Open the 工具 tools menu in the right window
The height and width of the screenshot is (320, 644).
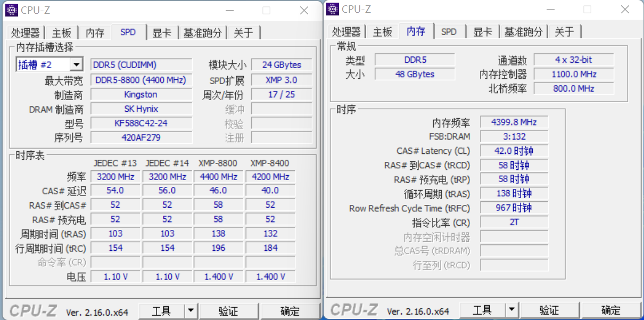[483, 309]
